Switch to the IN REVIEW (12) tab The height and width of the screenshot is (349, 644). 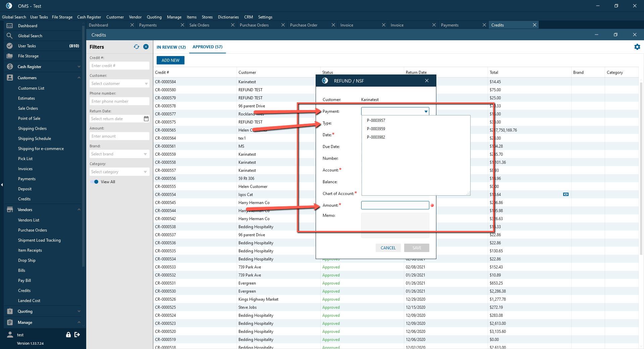tap(171, 47)
